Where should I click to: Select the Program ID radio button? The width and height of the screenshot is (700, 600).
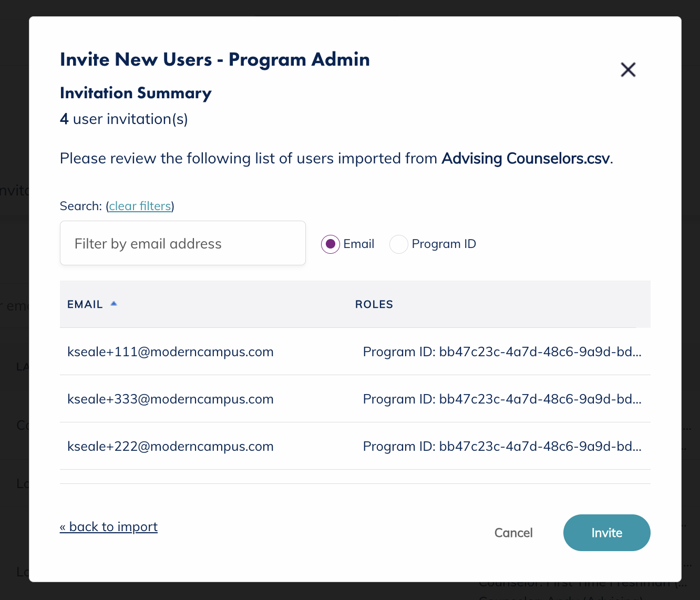coord(399,244)
